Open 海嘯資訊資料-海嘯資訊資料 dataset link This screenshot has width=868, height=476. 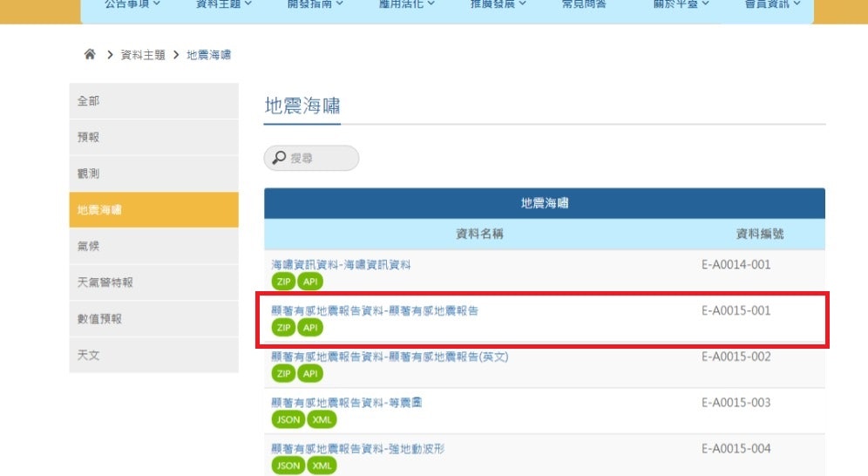[341, 264]
